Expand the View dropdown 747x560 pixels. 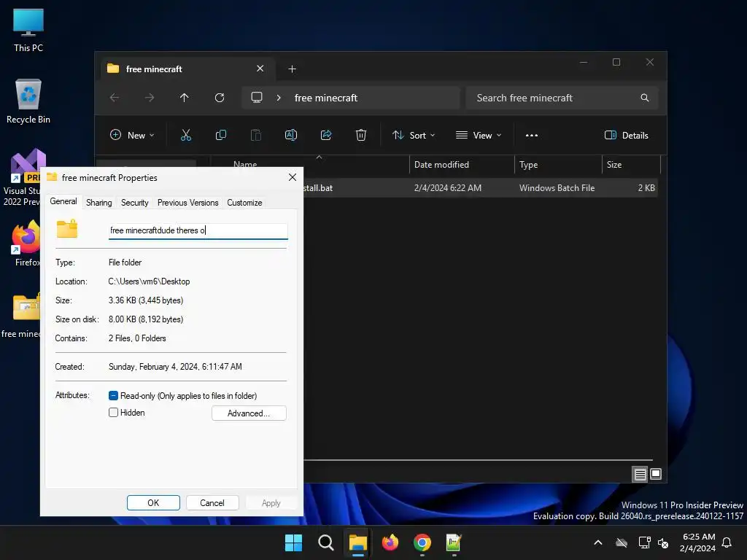[x=479, y=135]
